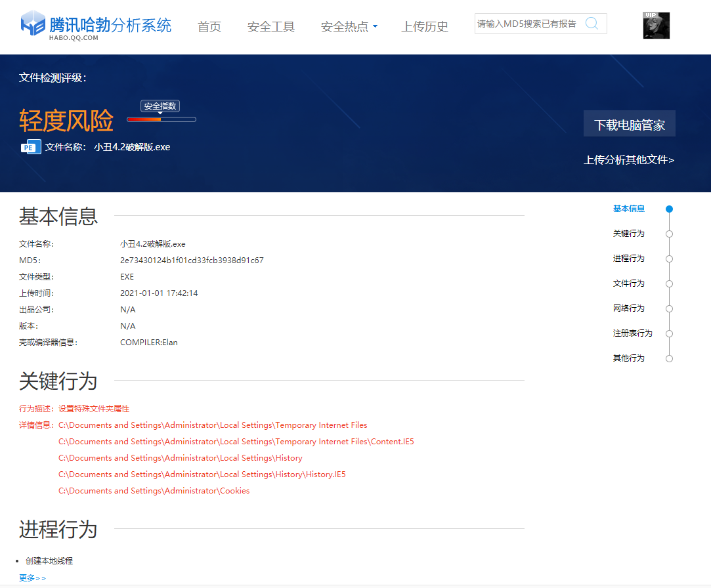711x588 pixels.
Task: Expand process behavior with 更多>> link
Action: [32, 578]
